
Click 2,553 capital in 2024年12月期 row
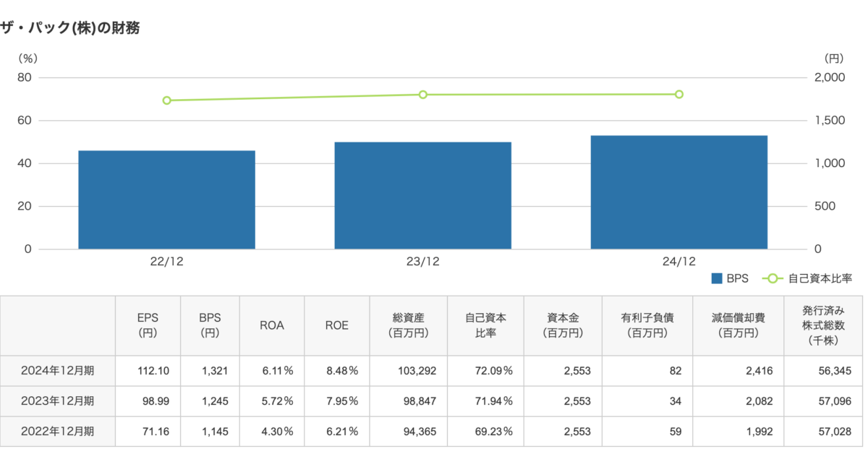click(576, 371)
